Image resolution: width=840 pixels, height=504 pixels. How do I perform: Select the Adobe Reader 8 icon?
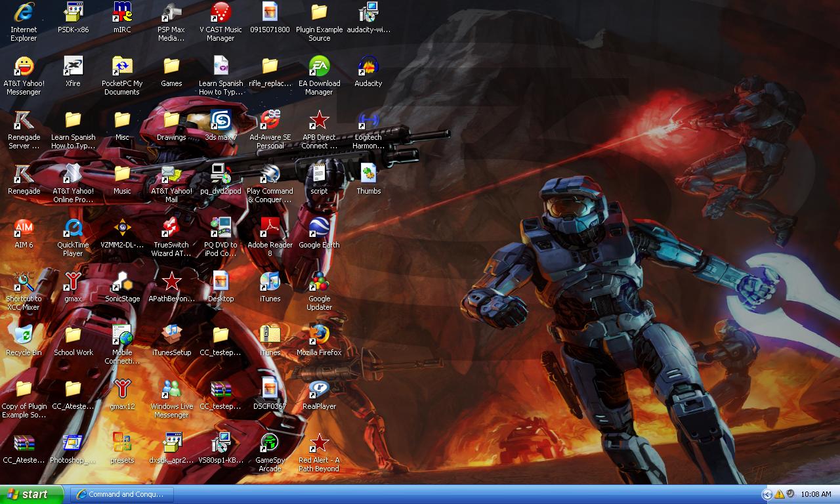coord(270,228)
